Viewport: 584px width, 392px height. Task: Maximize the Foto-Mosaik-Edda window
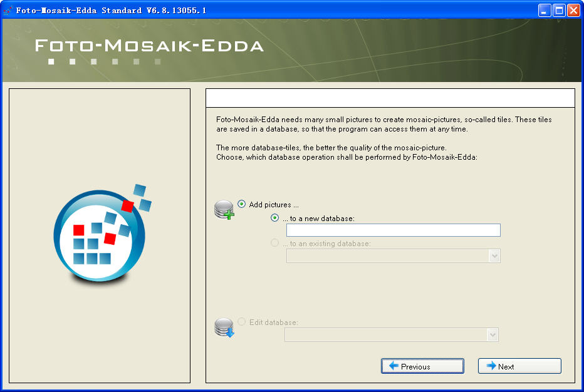pyautogui.click(x=559, y=10)
